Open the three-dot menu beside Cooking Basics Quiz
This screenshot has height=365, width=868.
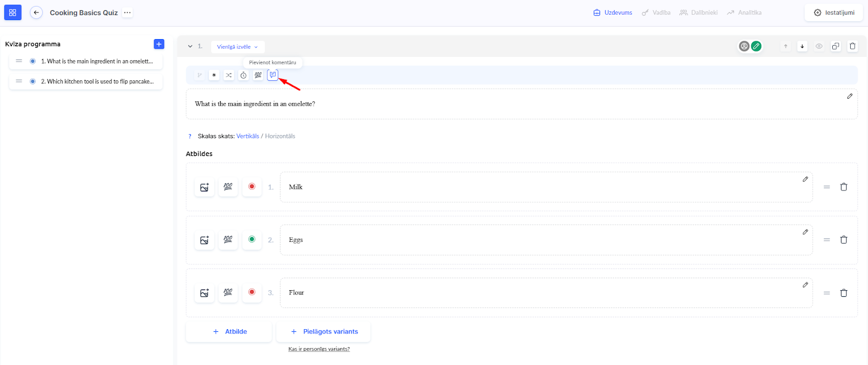(x=127, y=12)
